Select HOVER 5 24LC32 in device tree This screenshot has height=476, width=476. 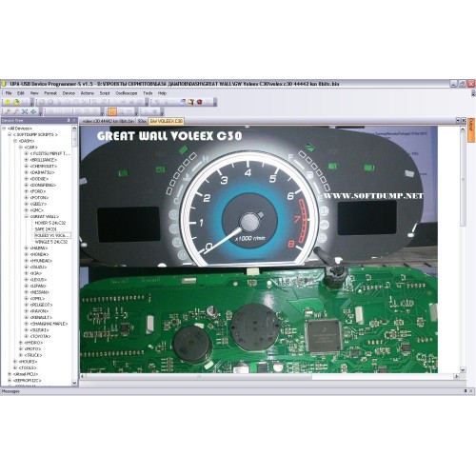pyautogui.click(x=50, y=223)
